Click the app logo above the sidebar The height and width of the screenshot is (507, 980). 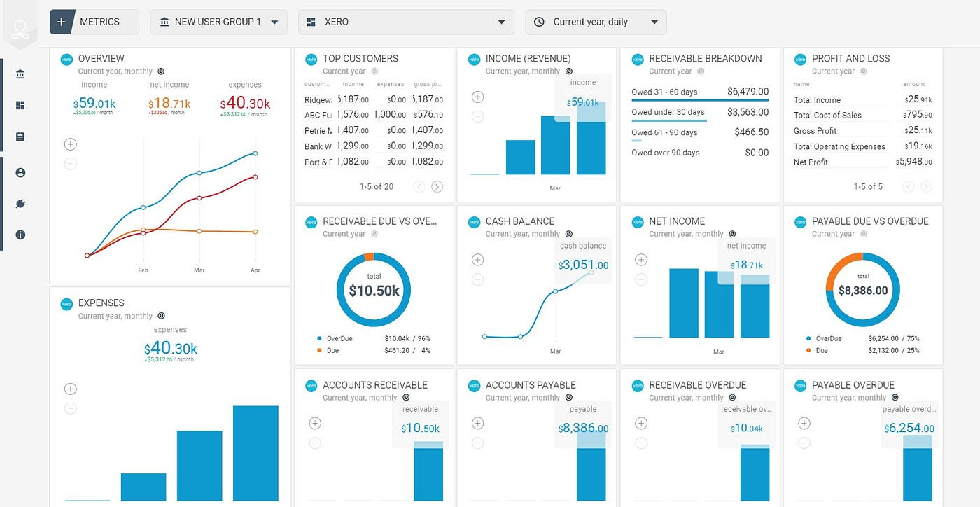point(20,28)
